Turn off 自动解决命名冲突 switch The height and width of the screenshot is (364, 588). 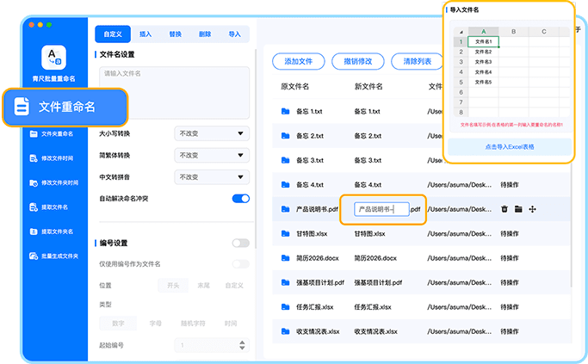click(240, 199)
